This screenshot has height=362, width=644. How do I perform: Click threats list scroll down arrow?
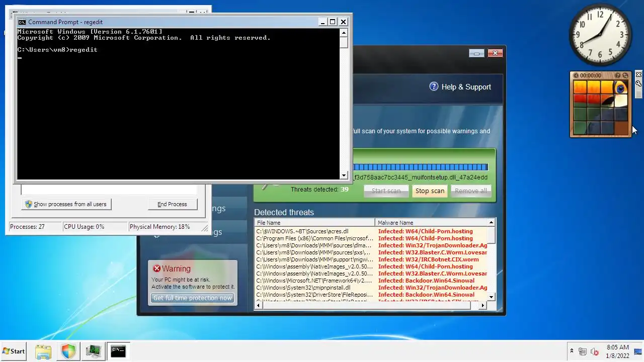492,297
